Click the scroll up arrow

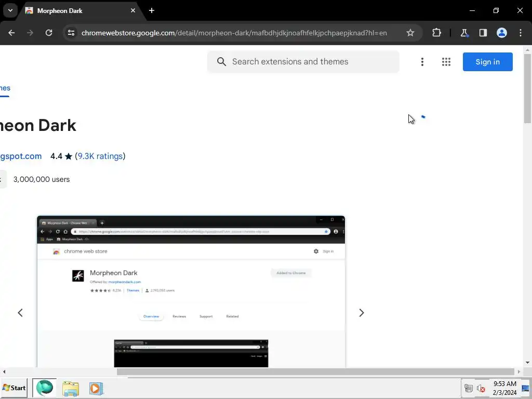point(528,50)
